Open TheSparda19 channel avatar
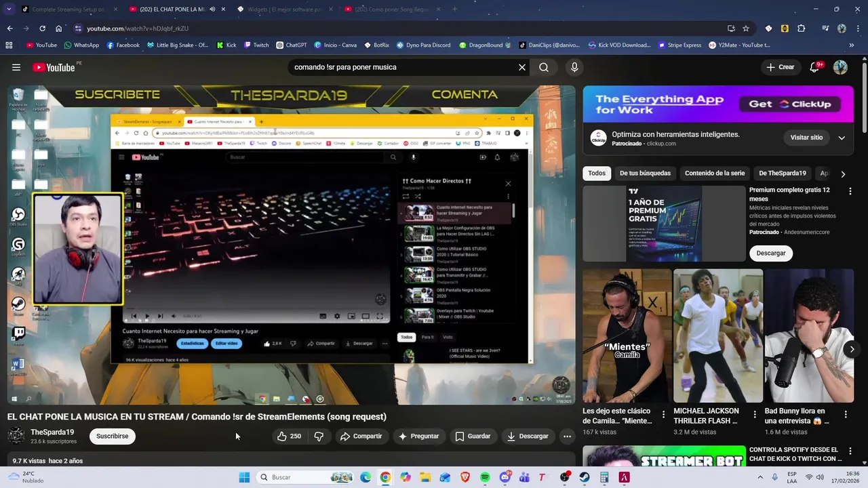Image resolution: width=868 pixels, height=488 pixels. [x=16, y=436]
